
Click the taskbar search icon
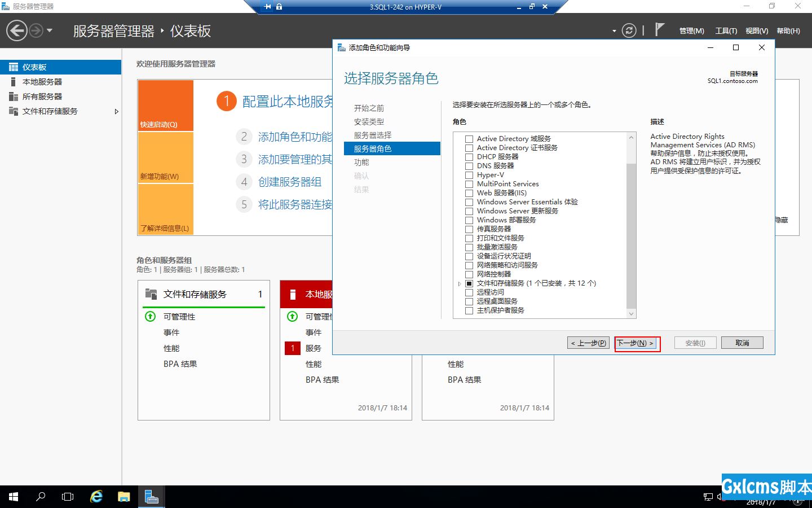pos(41,497)
